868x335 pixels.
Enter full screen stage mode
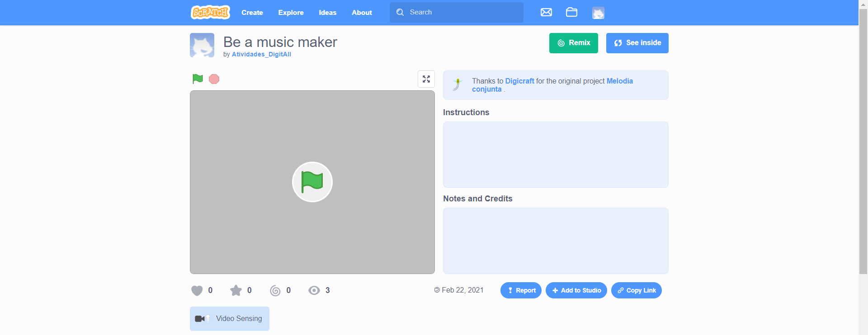point(426,79)
